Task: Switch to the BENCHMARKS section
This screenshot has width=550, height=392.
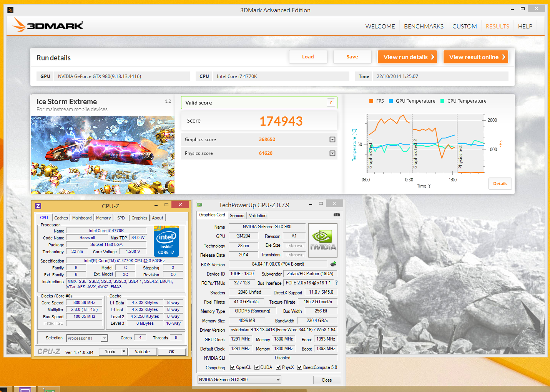Action: pyautogui.click(x=424, y=27)
